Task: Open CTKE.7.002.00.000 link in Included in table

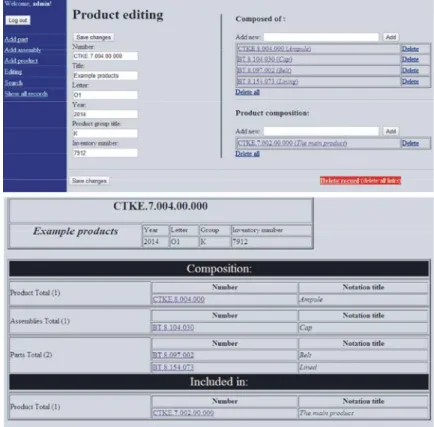Action: 183,413
